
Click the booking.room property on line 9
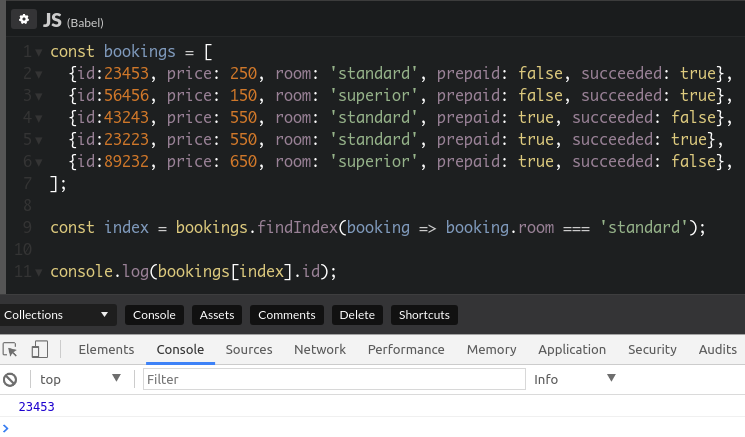click(500, 228)
